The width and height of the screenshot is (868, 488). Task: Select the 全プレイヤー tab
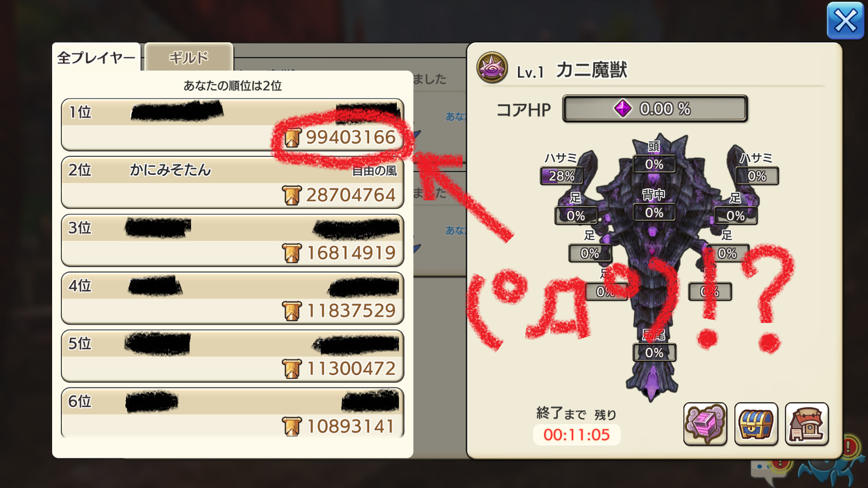pyautogui.click(x=96, y=57)
